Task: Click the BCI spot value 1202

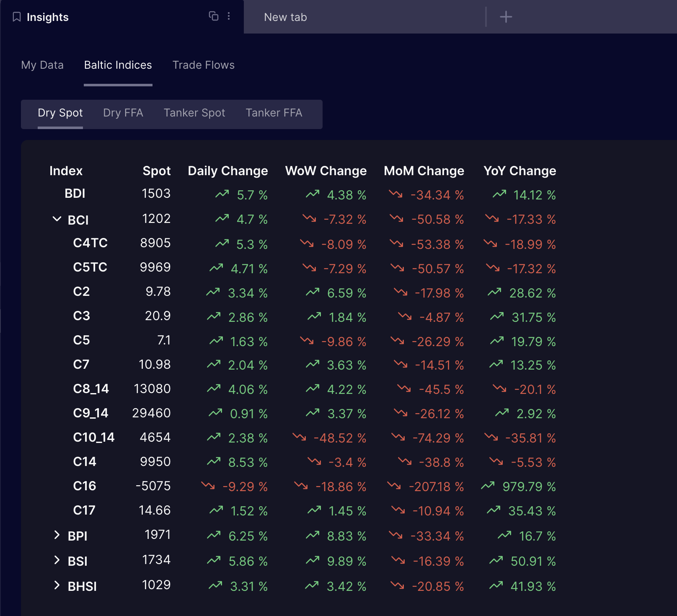Action: tap(156, 219)
